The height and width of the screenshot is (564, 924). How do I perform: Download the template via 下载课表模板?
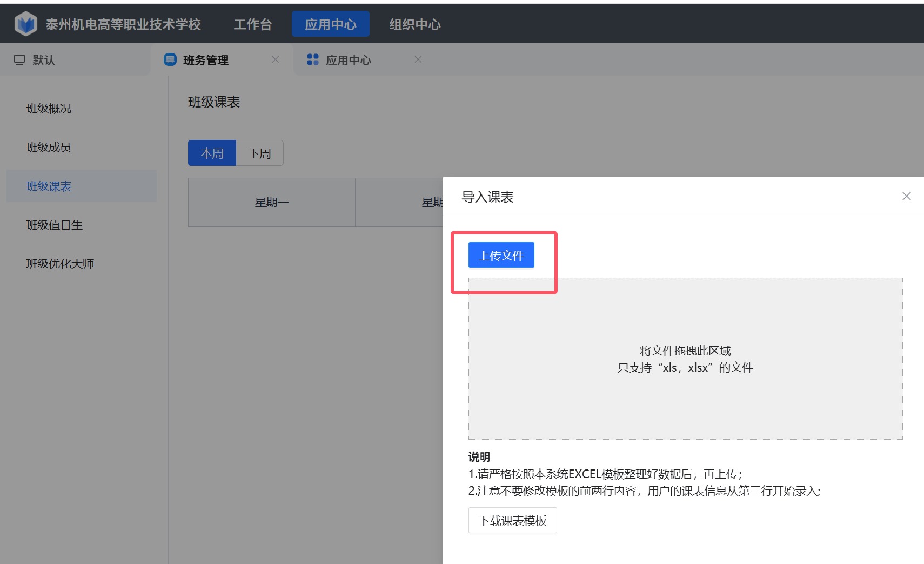tap(512, 520)
